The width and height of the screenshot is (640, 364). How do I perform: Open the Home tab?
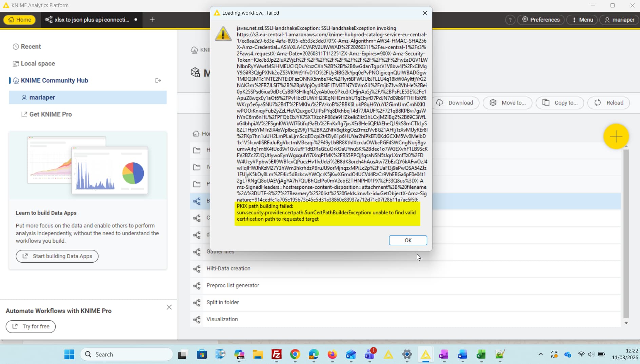(x=20, y=20)
